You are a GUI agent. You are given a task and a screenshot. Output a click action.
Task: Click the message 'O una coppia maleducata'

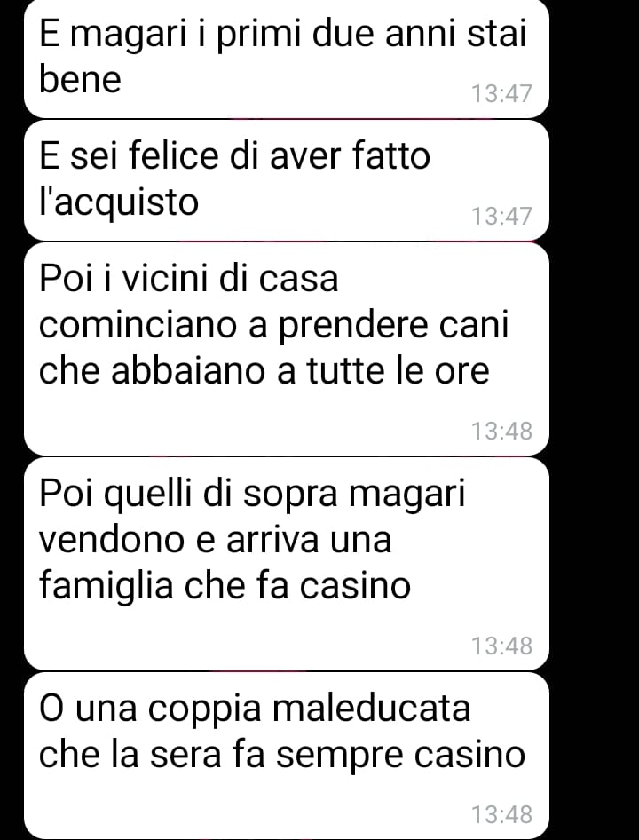pyautogui.click(x=287, y=756)
